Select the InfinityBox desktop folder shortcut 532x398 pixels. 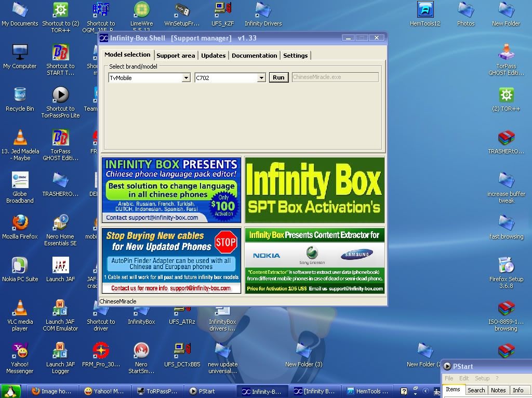click(x=141, y=315)
